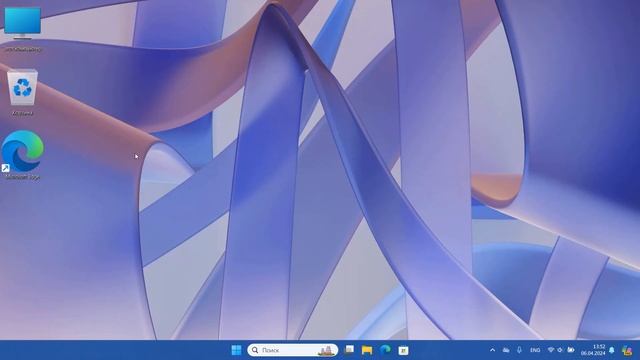Open the OneDrive cloud tray icon
This screenshot has height=360, width=640.
(x=506, y=350)
